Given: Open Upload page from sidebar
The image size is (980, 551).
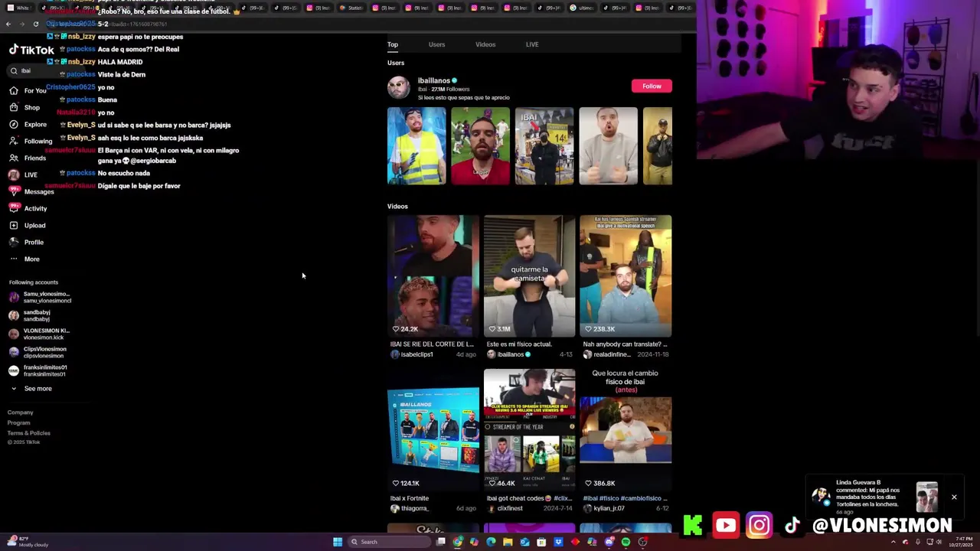Looking at the screenshot, I should click(x=28, y=225).
